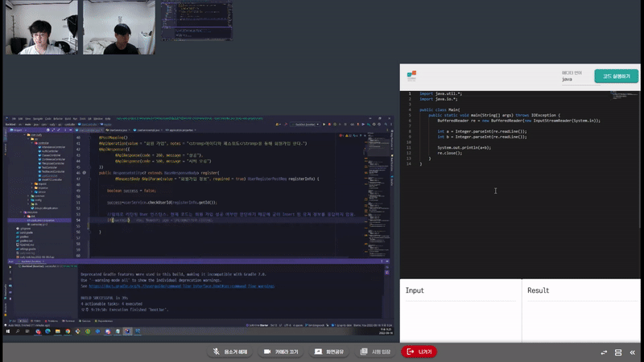Start screen sharing with 화면공유
Viewport: 644px width, 362px height.
pyautogui.click(x=329, y=352)
